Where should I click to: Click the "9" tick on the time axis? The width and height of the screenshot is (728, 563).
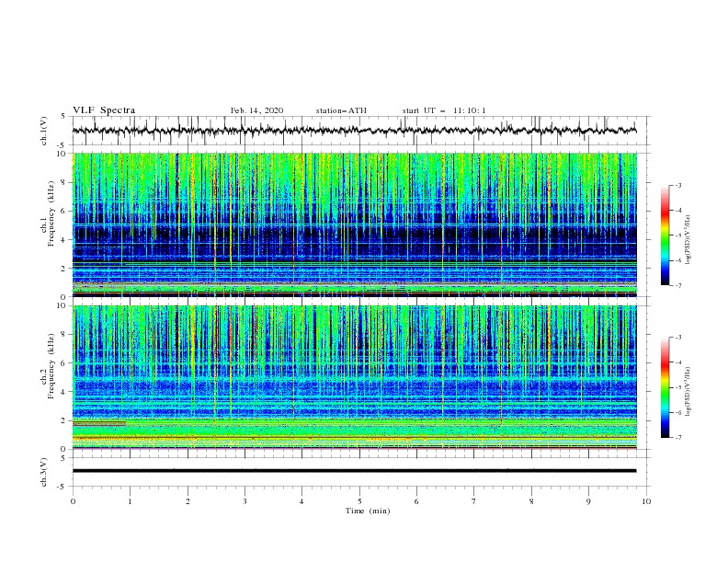pyautogui.click(x=588, y=501)
